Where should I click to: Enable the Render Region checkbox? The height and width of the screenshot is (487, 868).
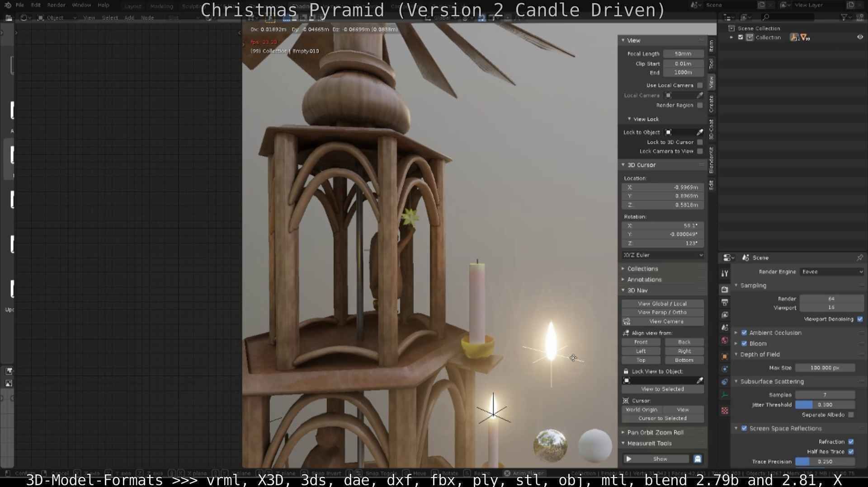pyautogui.click(x=700, y=105)
